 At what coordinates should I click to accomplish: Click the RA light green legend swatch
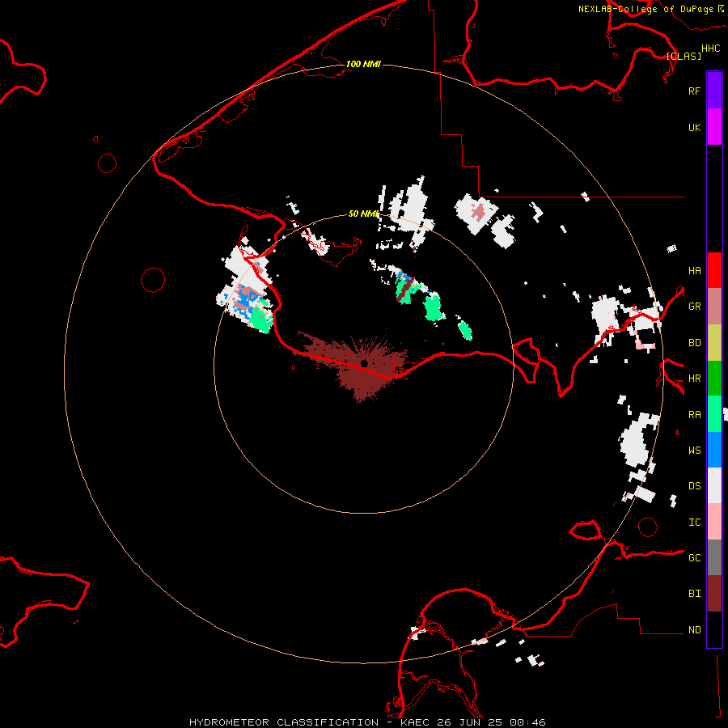tap(714, 414)
